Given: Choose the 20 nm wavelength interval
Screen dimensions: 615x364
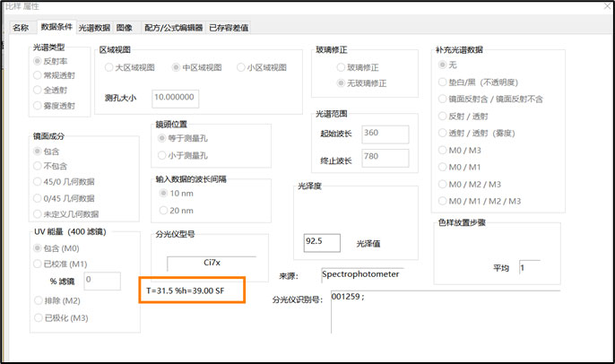Looking at the screenshot, I should pos(163,210).
